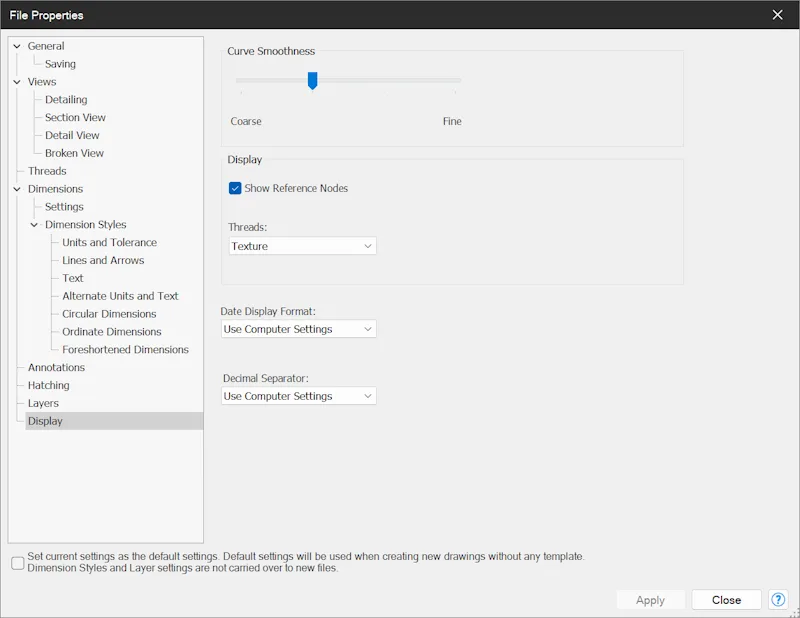Viewport: 800px width, 618px height.
Task: Open Foreshortened Dimensions settings
Action: coord(125,350)
